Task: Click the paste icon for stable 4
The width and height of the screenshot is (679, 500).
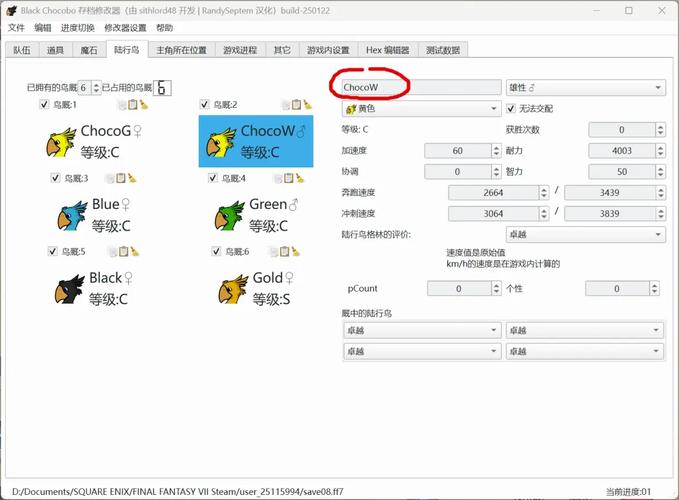Action: (x=288, y=178)
